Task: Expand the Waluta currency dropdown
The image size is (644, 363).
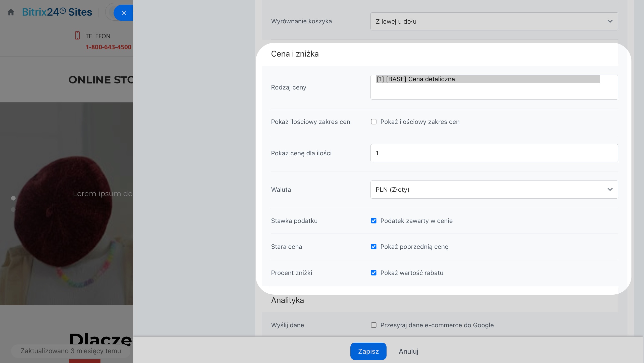Action: pos(494,190)
